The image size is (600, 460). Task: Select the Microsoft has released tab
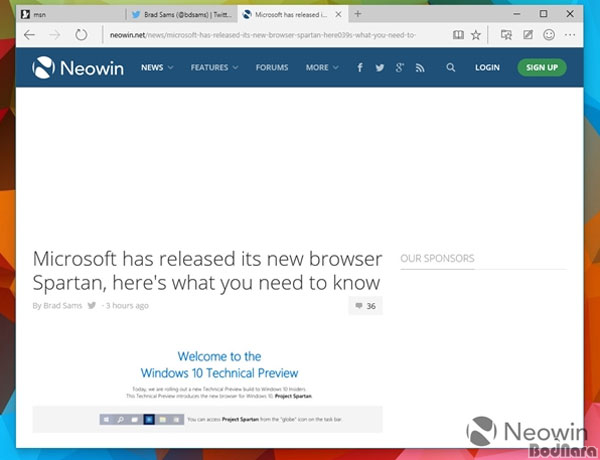293,15
